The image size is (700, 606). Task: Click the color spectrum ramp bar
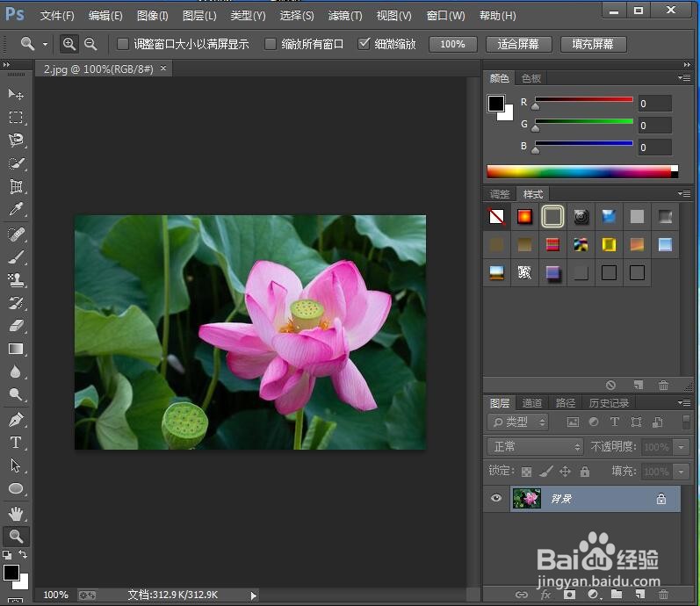tap(582, 171)
